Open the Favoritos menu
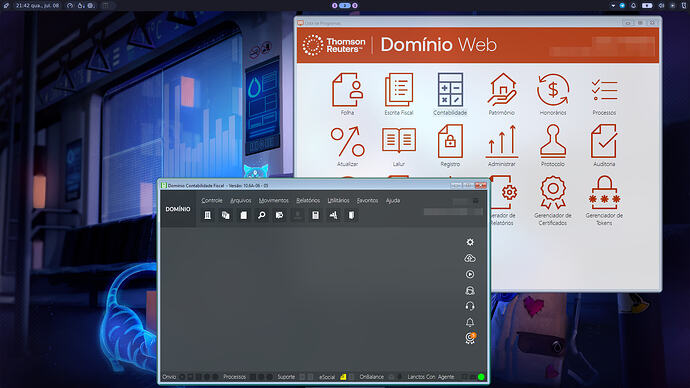 [367, 200]
